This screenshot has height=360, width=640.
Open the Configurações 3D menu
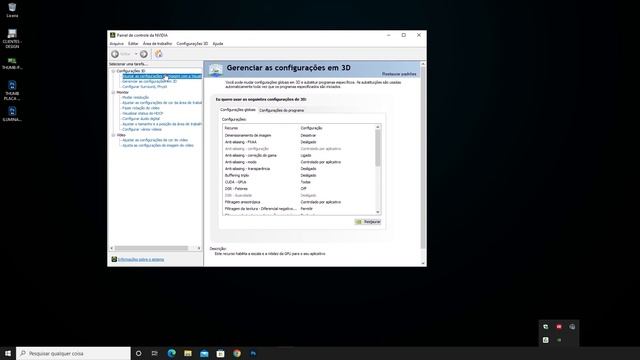point(192,44)
